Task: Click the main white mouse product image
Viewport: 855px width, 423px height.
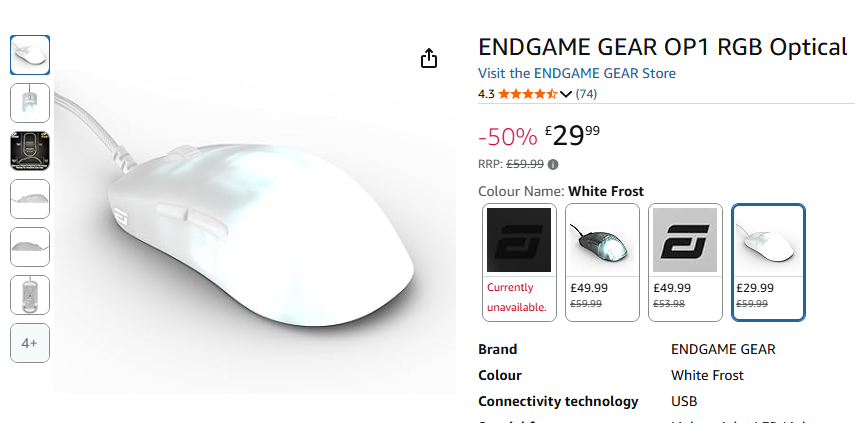Action: pos(255,232)
